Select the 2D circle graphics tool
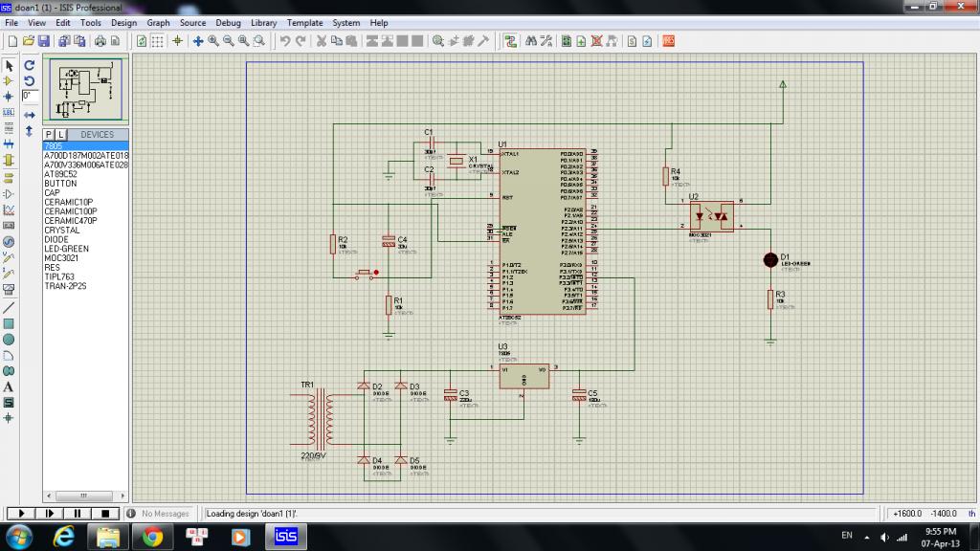Viewport: 980px width, 551px height. point(9,340)
